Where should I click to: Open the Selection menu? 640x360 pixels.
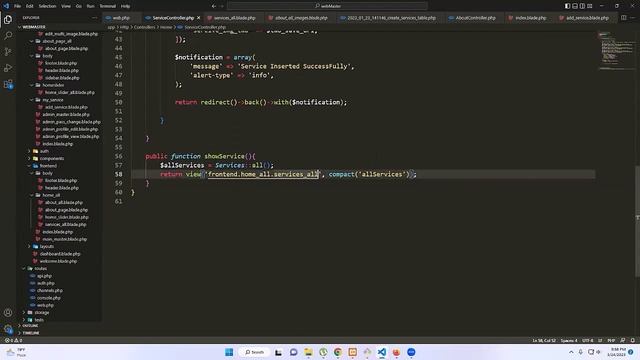pos(47,6)
